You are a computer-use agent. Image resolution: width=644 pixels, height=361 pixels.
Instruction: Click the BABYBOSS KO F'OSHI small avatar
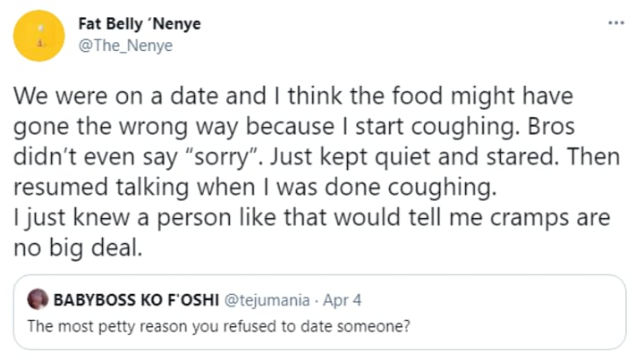coord(37,301)
